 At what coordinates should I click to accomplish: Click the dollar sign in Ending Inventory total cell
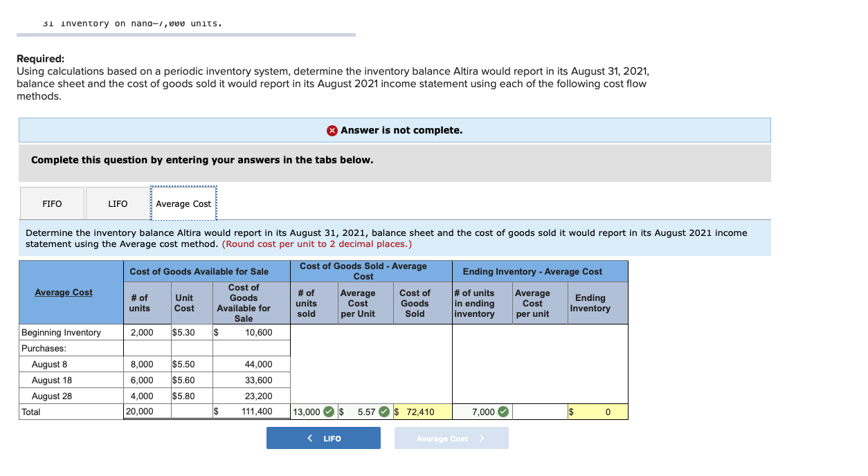tap(571, 411)
